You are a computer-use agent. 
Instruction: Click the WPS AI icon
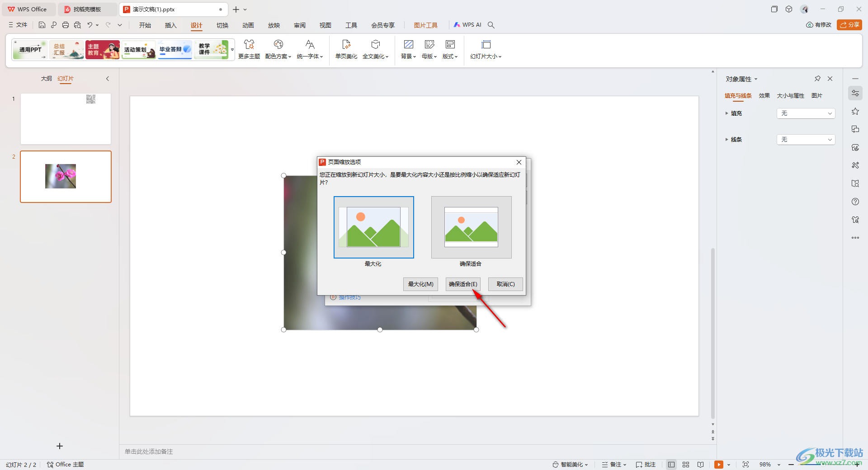[x=457, y=25]
